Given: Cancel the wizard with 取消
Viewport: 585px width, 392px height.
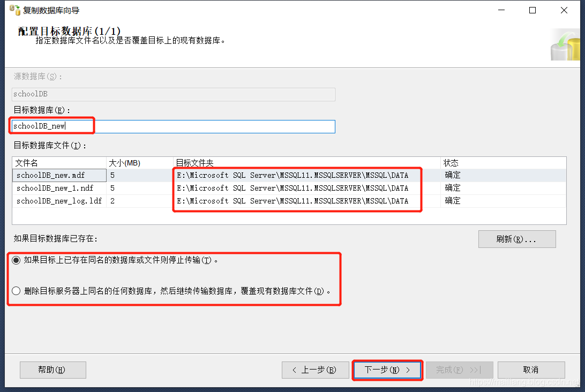Looking at the screenshot, I should 531,370.
